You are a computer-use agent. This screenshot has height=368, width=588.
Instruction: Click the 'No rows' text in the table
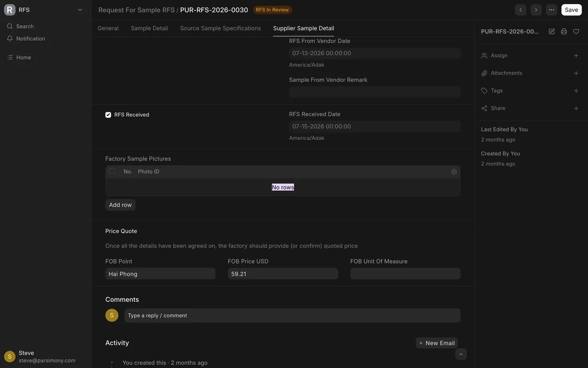pos(283,187)
